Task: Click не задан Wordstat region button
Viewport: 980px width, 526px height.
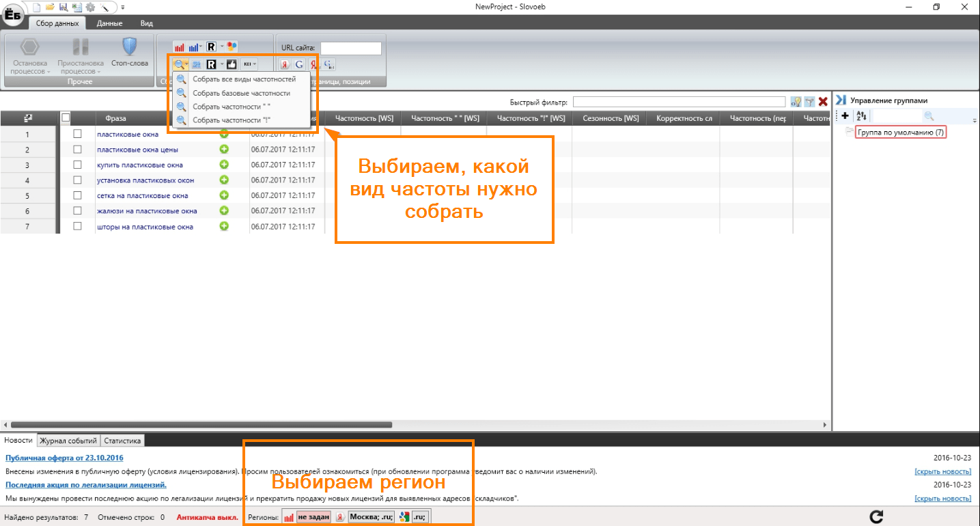Action: [x=313, y=517]
